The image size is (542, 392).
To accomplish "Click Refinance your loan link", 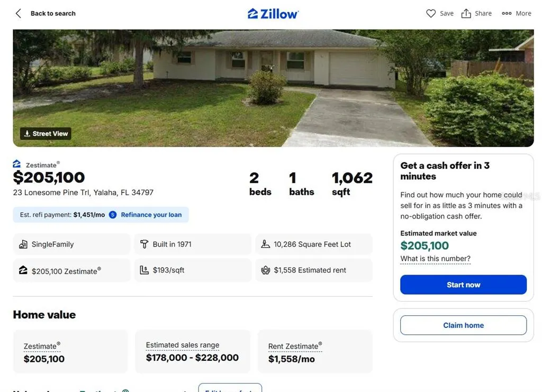I will [x=151, y=215].
